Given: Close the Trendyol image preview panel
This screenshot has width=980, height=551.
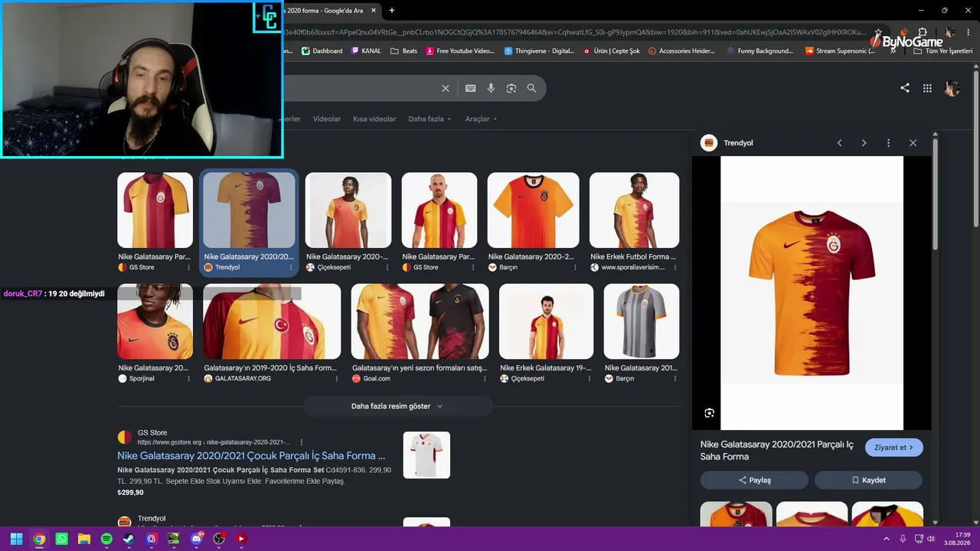Looking at the screenshot, I should coord(913,143).
